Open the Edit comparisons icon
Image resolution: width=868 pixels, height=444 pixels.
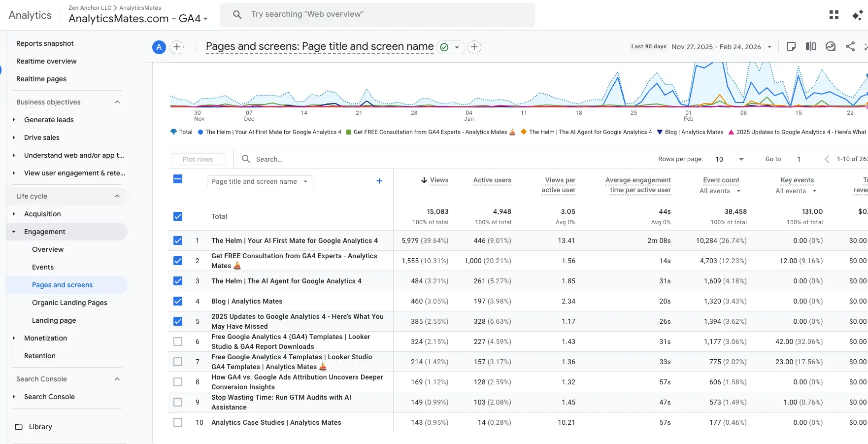[x=811, y=46]
